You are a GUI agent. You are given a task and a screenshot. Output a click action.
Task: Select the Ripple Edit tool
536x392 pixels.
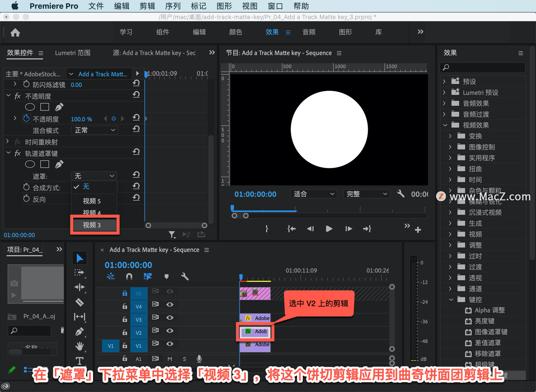point(80,287)
